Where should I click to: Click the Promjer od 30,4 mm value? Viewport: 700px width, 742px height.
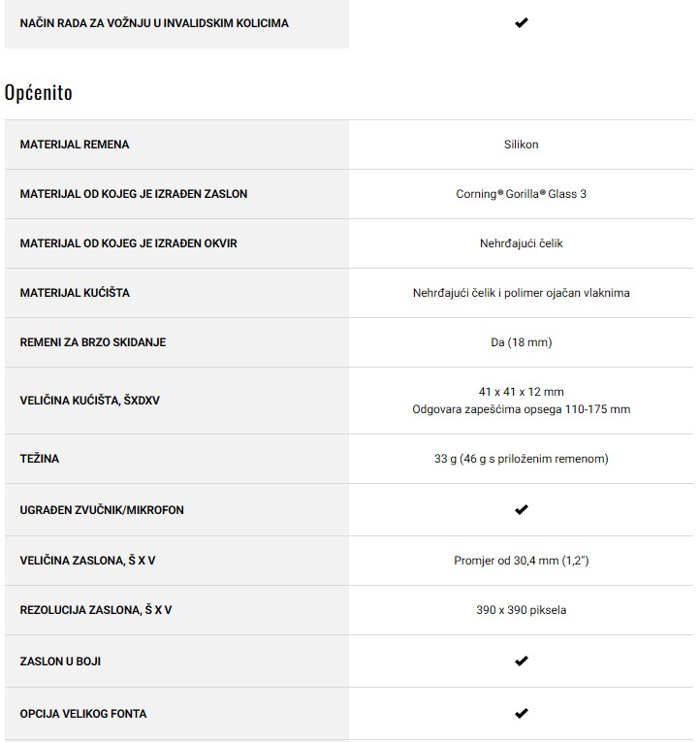[521, 561]
